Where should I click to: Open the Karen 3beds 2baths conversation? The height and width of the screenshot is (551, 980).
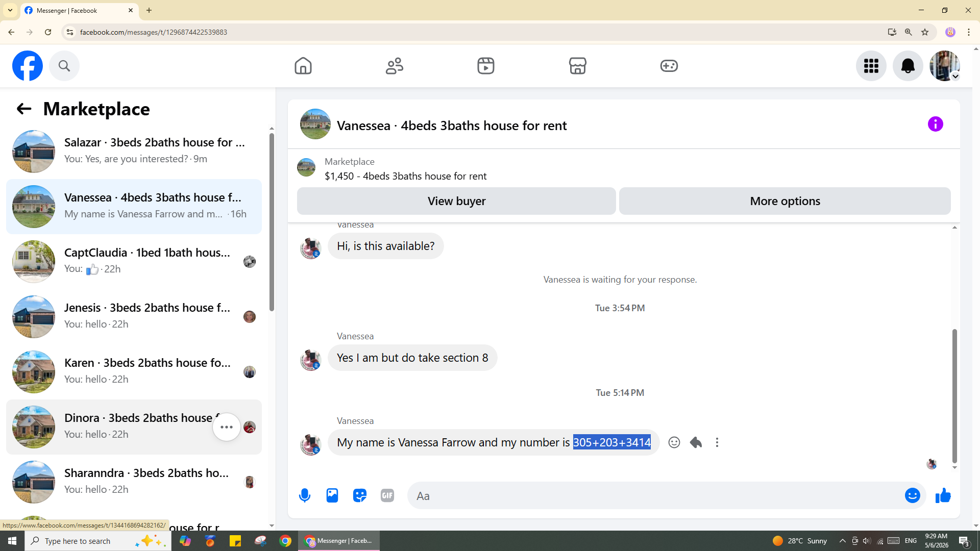134,372
